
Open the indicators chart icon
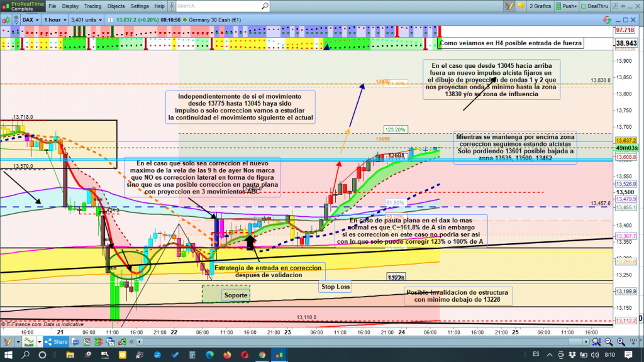(x=27, y=342)
